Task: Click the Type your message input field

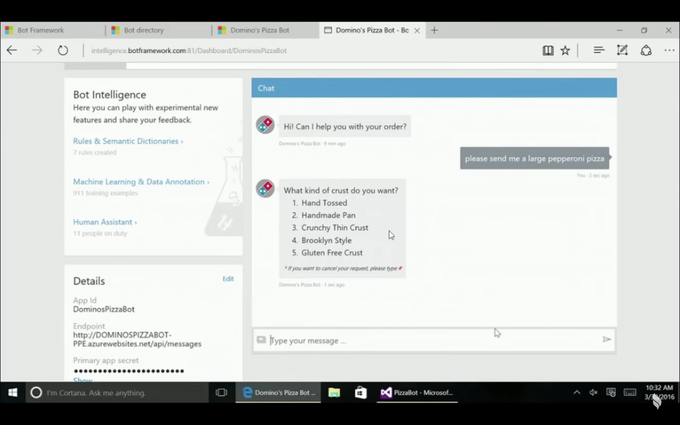Action: coord(434,340)
